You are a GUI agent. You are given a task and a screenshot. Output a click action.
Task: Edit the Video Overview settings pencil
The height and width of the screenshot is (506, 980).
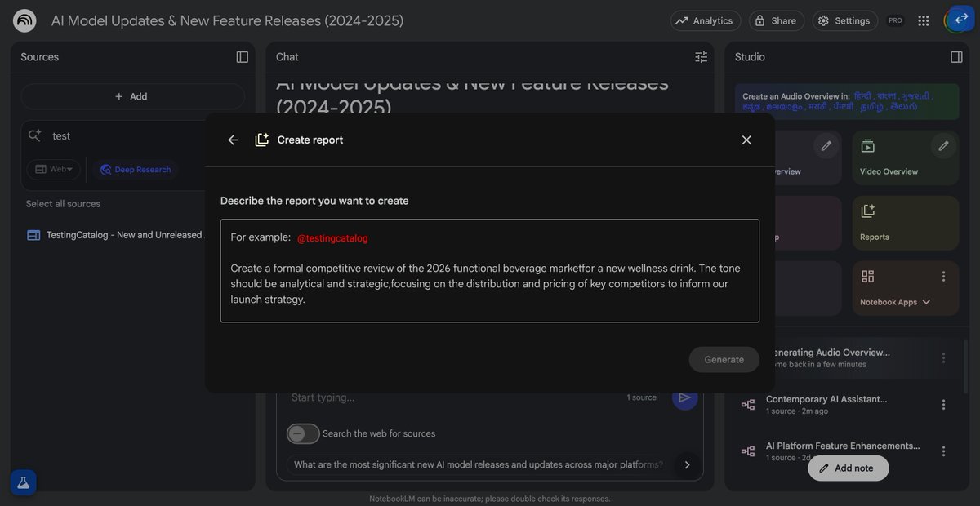point(943,146)
